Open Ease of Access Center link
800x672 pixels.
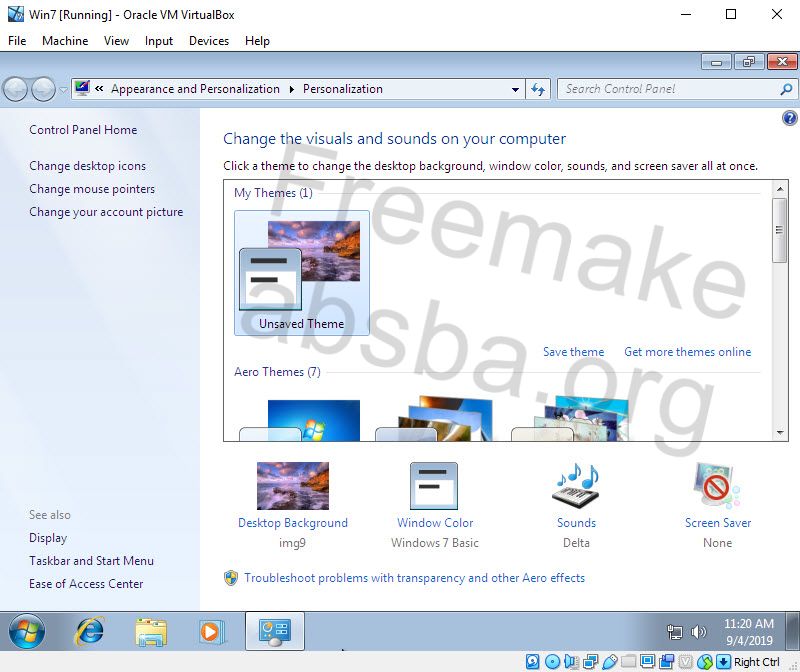click(x=86, y=584)
